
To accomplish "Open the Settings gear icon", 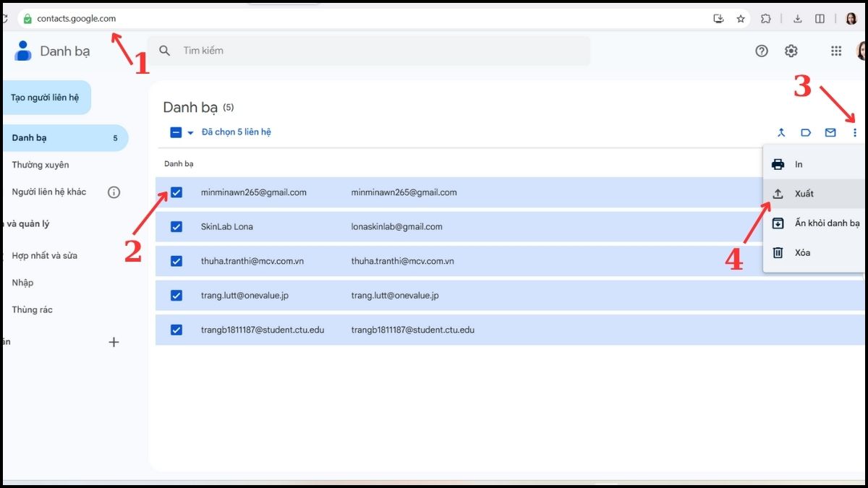I will [791, 51].
